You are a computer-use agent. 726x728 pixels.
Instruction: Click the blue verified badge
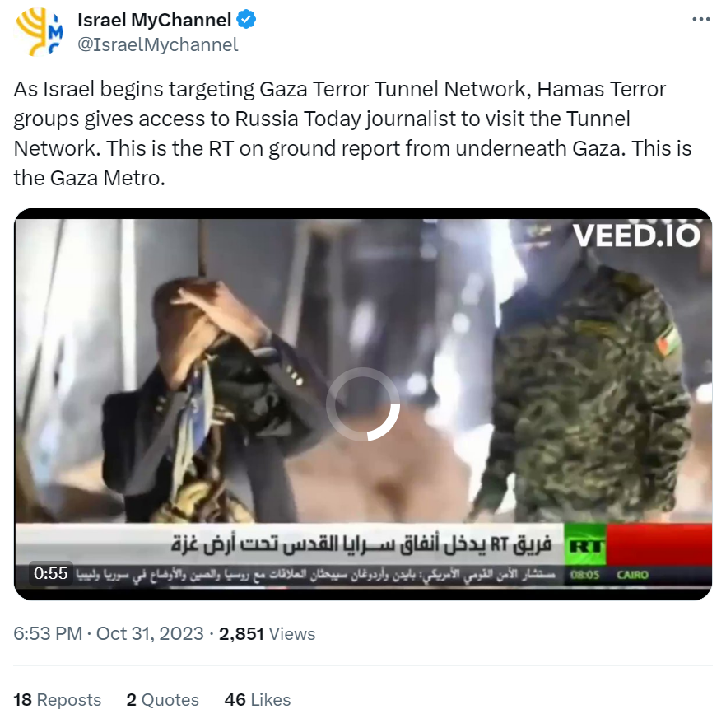tap(246, 20)
